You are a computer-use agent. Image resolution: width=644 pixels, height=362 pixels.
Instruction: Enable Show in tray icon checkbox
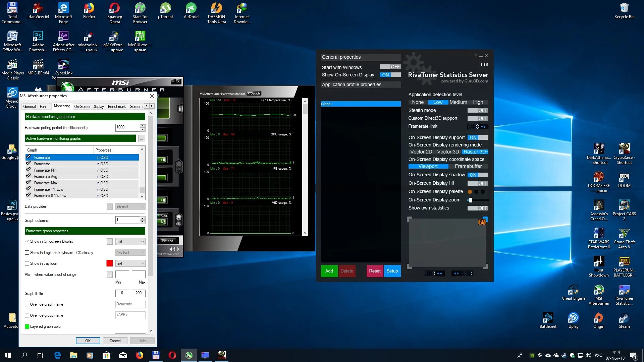27,263
